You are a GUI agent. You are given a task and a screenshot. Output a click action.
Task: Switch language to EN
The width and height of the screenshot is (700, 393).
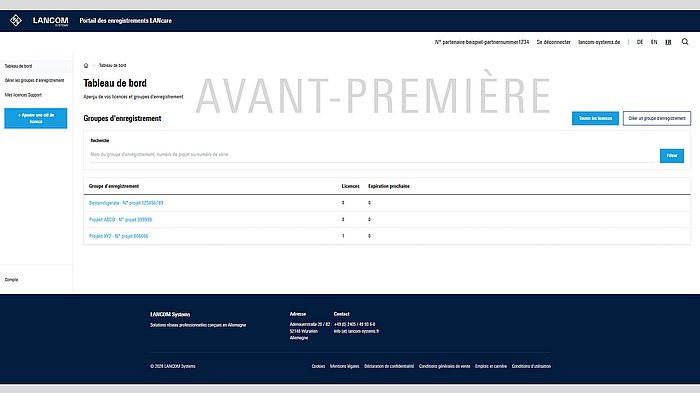click(x=654, y=42)
